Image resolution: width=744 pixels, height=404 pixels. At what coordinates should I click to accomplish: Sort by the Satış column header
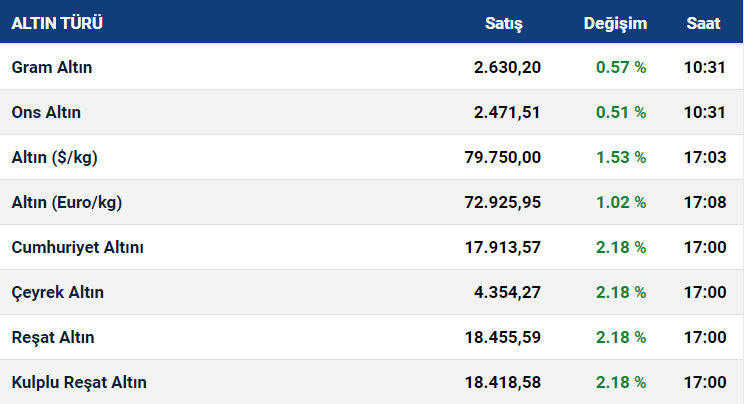[503, 23]
